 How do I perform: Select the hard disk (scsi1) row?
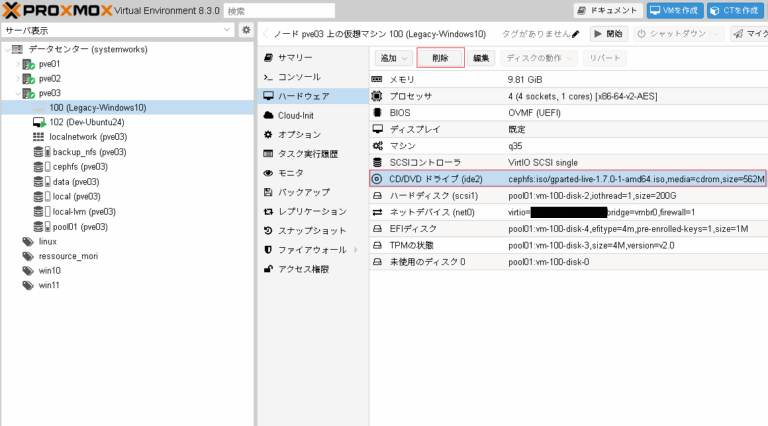click(569, 196)
